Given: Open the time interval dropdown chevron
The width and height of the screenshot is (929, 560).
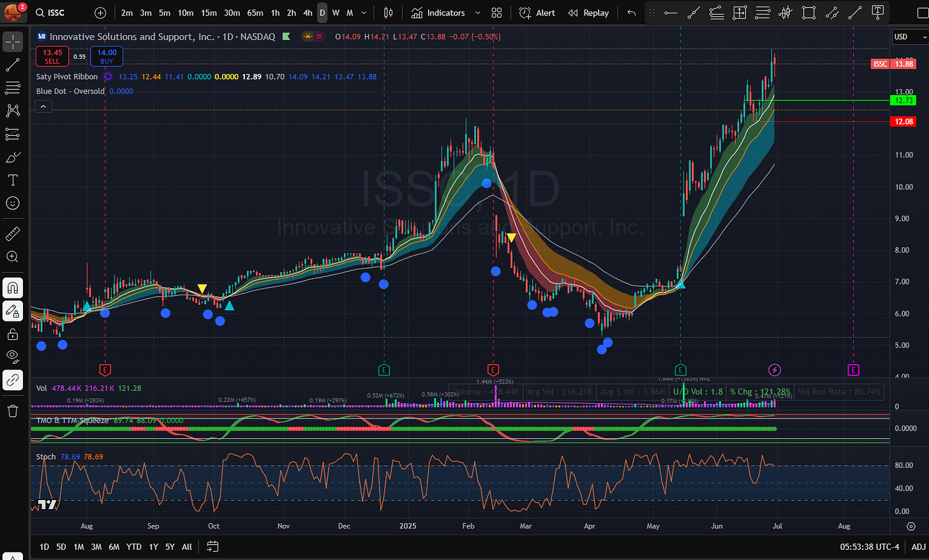Looking at the screenshot, I should pos(364,13).
